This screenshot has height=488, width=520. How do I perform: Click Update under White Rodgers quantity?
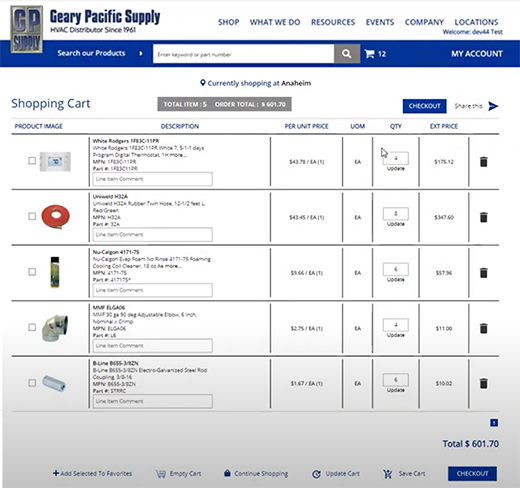pos(396,169)
